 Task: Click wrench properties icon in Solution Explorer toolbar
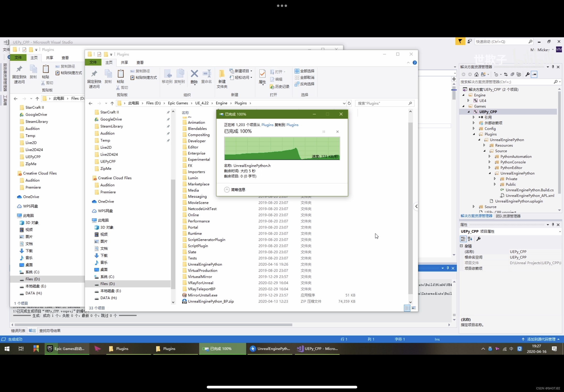[x=527, y=74]
